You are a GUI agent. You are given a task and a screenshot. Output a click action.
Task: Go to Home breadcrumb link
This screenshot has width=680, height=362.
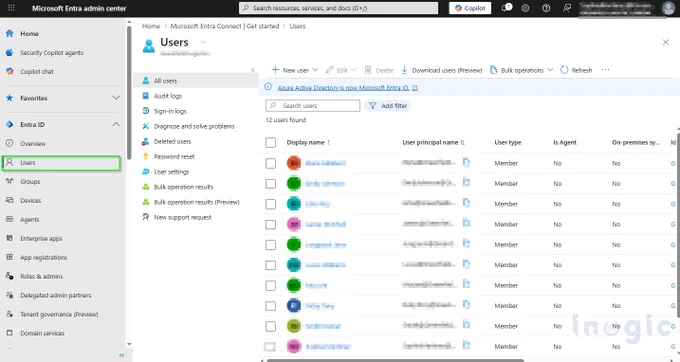tap(151, 26)
